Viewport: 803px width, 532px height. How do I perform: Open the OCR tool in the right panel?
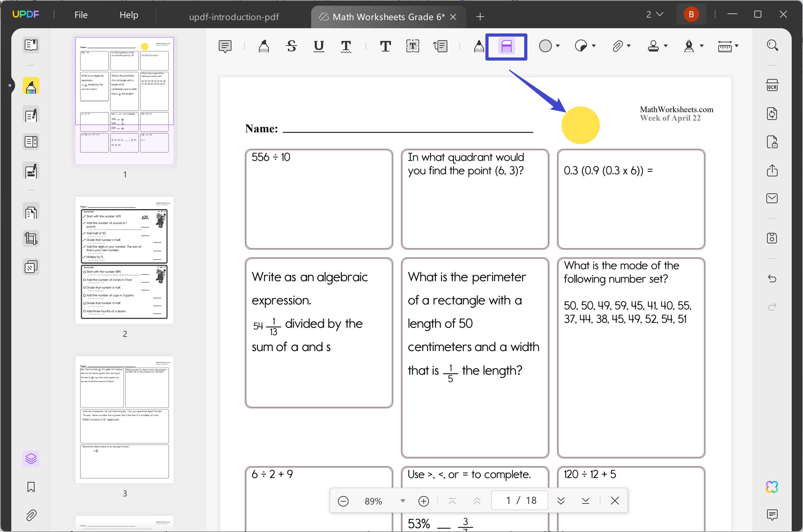tap(772, 85)
